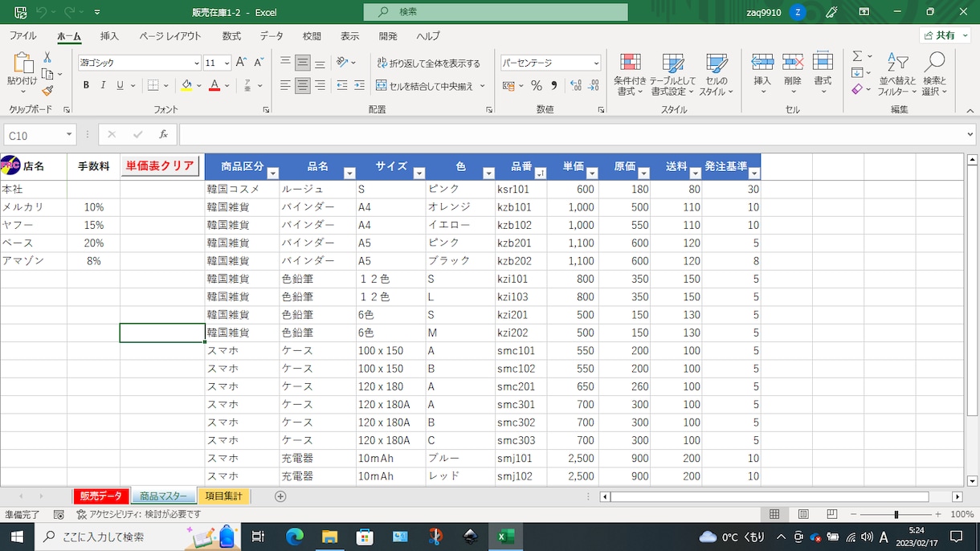Toggle center horizontal alignment
The height and width of the screenshot is (551, 980).
(303, 86)
